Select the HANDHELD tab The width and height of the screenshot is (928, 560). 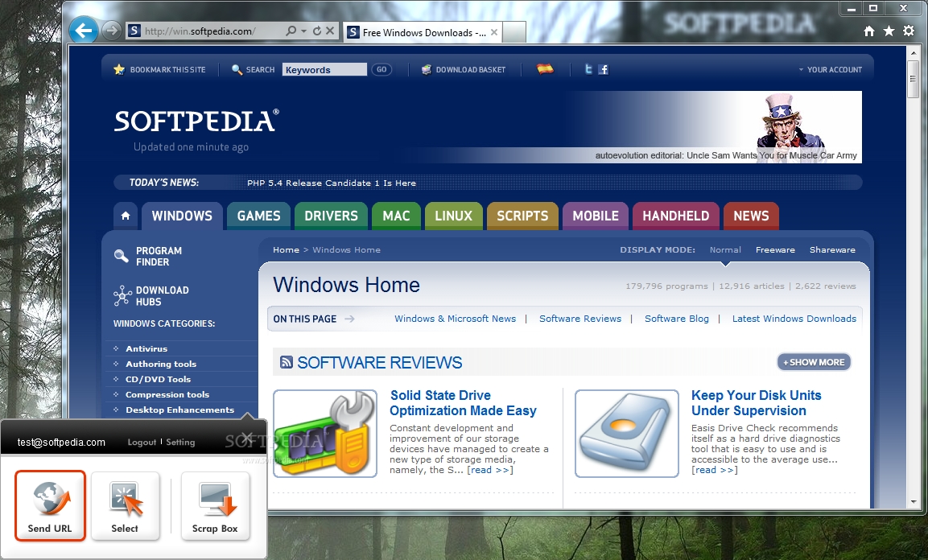[x=676, y=216]
